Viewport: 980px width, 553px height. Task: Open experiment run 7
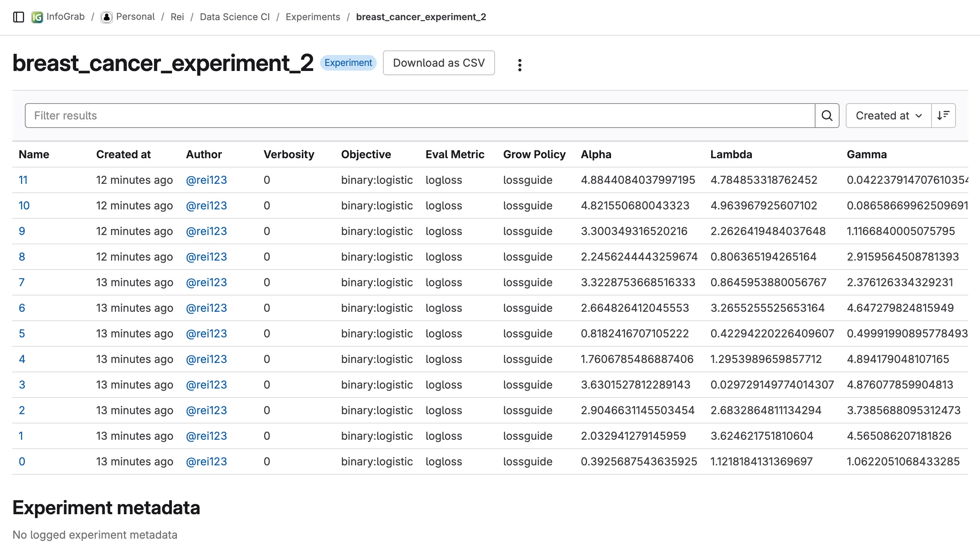[22, 282]
